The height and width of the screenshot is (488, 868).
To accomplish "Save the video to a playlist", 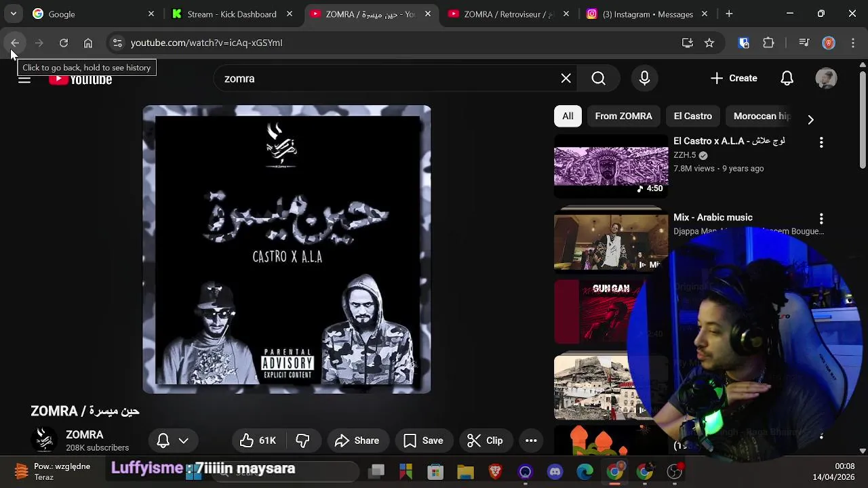I will [x=423, y=441].
